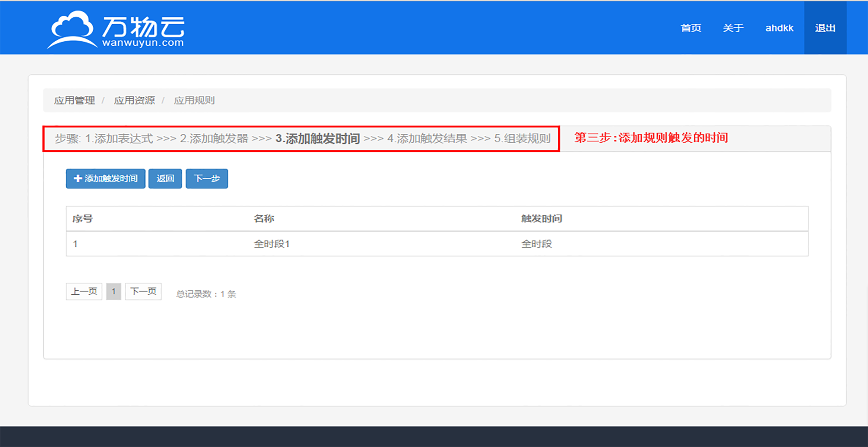This screenshot has width=868, height=447.
Task: Click step 3.添加触发时间 in steps bar
Action: point(318,138)
